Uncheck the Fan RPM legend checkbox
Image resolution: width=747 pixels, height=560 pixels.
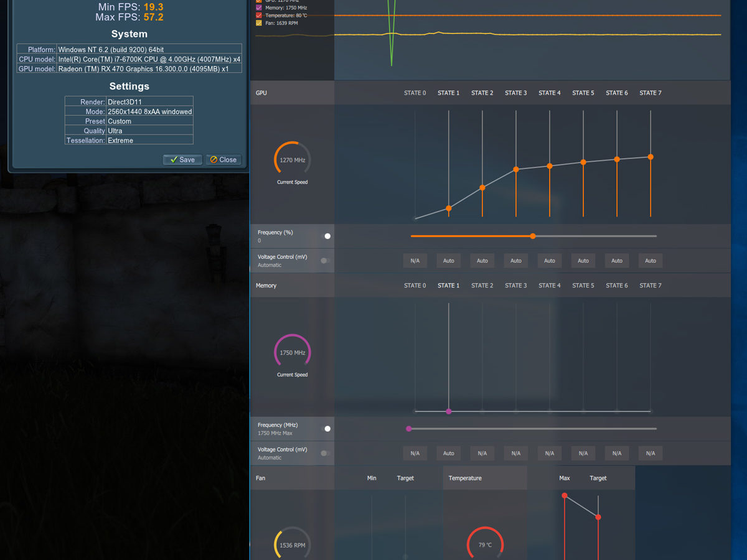click(259, 23)
